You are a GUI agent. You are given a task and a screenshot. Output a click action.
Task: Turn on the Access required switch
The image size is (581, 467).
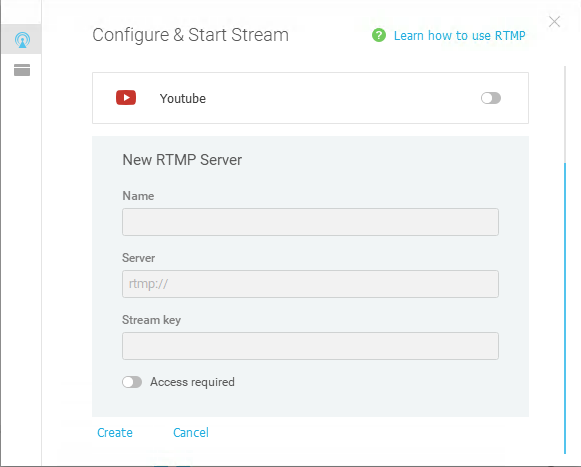click(132, 382)
